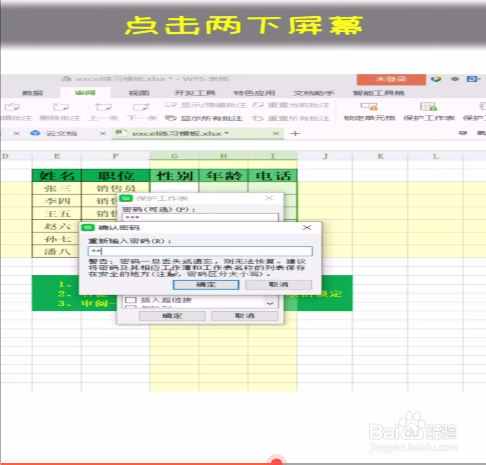Click the cell containing 李四

coord(57,201)
